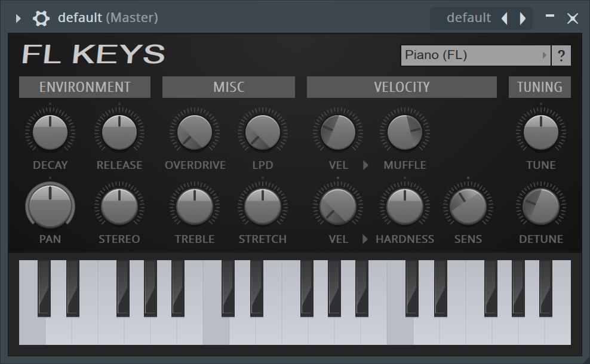Click the Hardness knob
Image resolution: width=590 pixels, height=364 pixels.
point(405,206)
